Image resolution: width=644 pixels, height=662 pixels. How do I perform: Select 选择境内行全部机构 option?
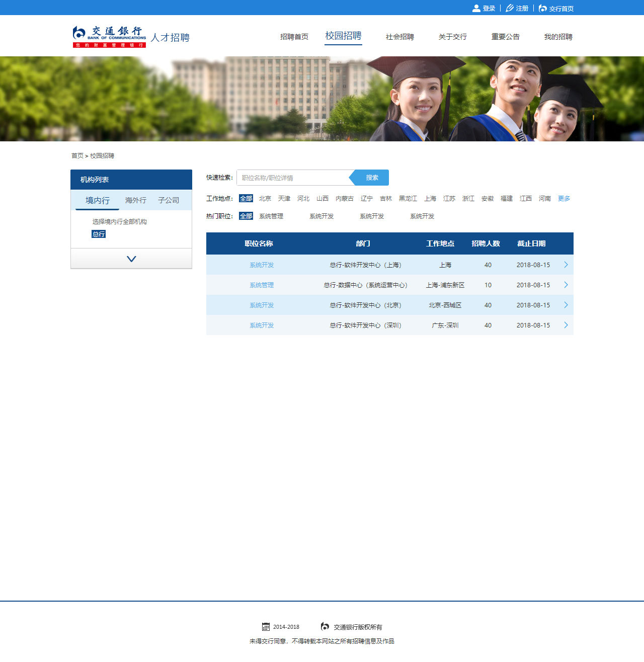pyautogui.click(x=119, y=221)
